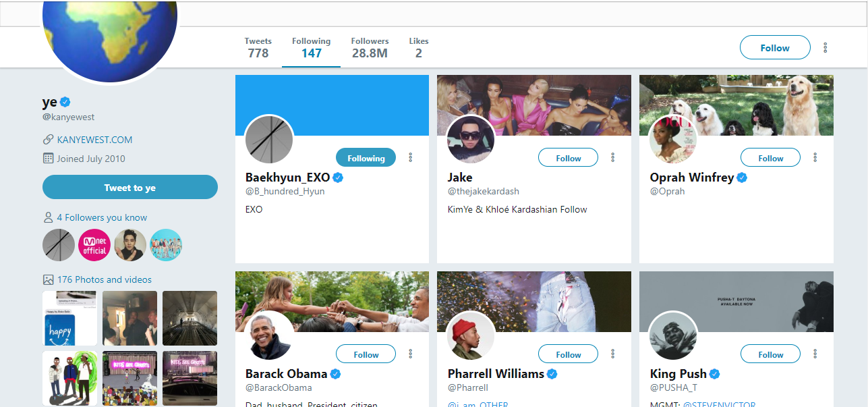Follow Oprah Winfrey
868x407 pixels.
point(770,158)
